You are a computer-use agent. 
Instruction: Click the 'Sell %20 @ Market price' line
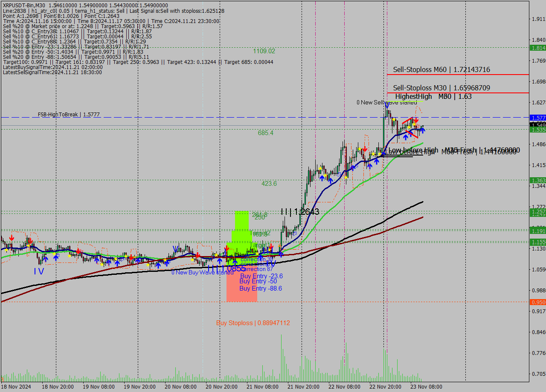tap(83, 26)
